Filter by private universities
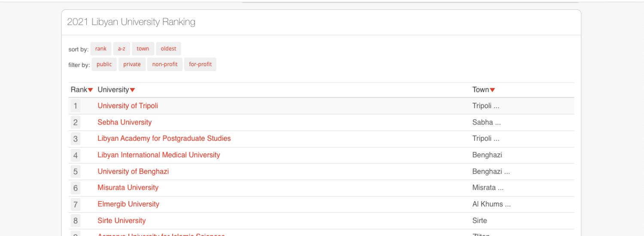 coord(132,64)
